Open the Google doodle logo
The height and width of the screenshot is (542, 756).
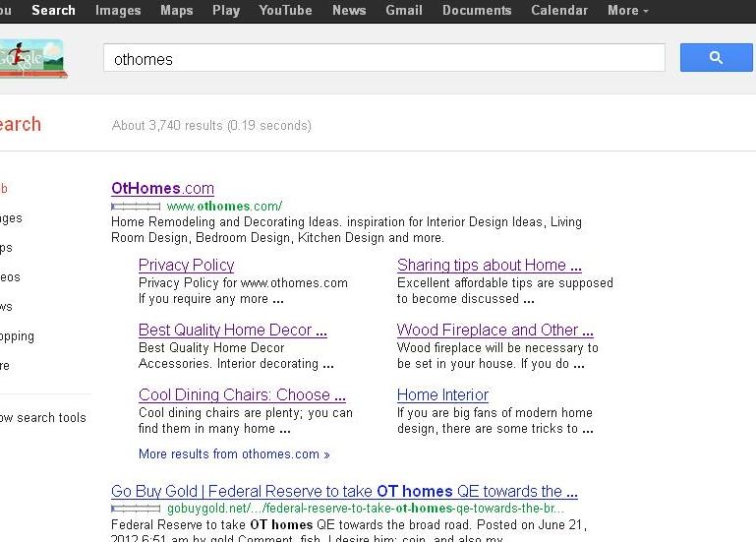[x=31, y=58]
